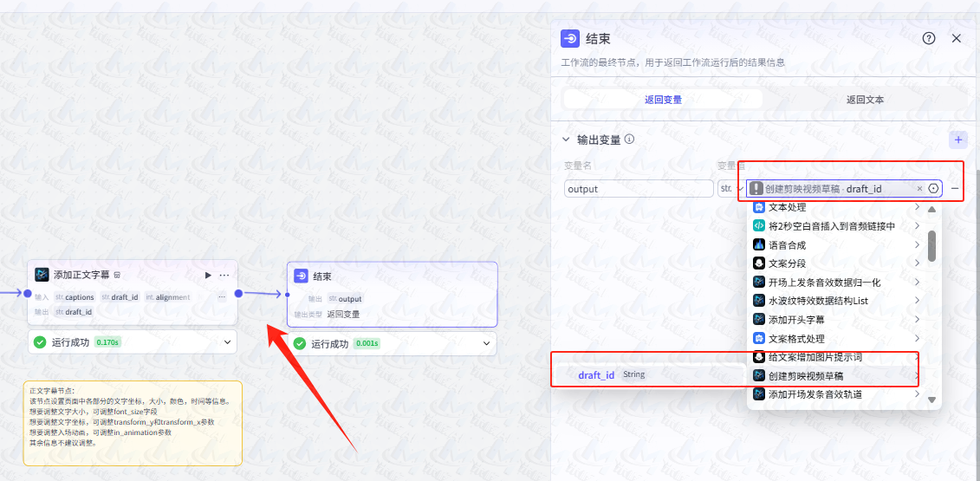
Task: Add a new output variable with plus
Action: [x=958, y=140]
